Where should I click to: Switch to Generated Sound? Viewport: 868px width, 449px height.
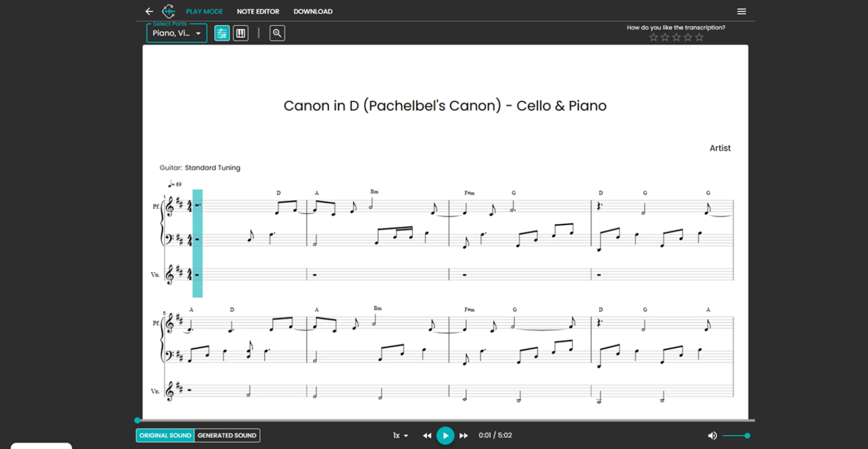click(x=227, y=435)
